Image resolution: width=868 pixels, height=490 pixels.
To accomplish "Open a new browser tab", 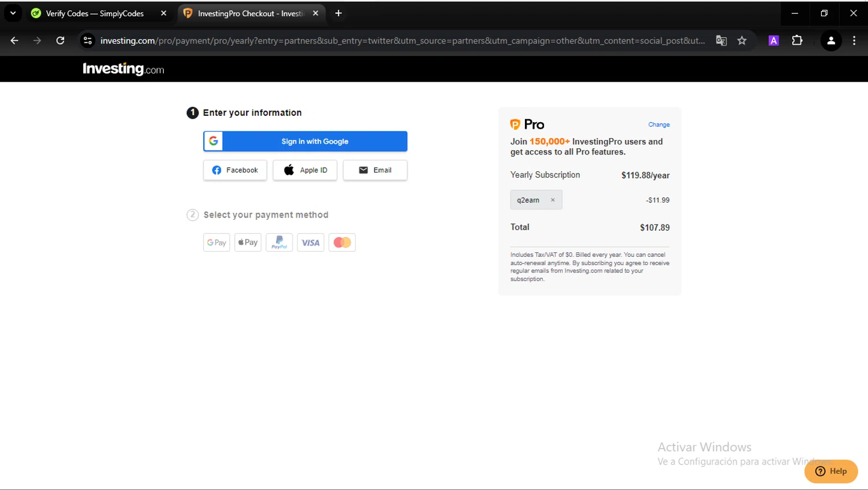I will [339, 13].
